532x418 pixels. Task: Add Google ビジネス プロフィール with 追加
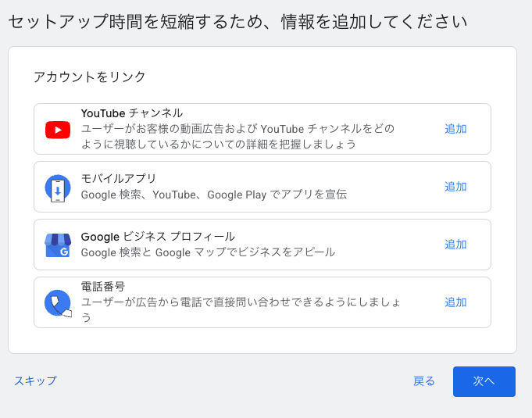(x=455, y=245)
